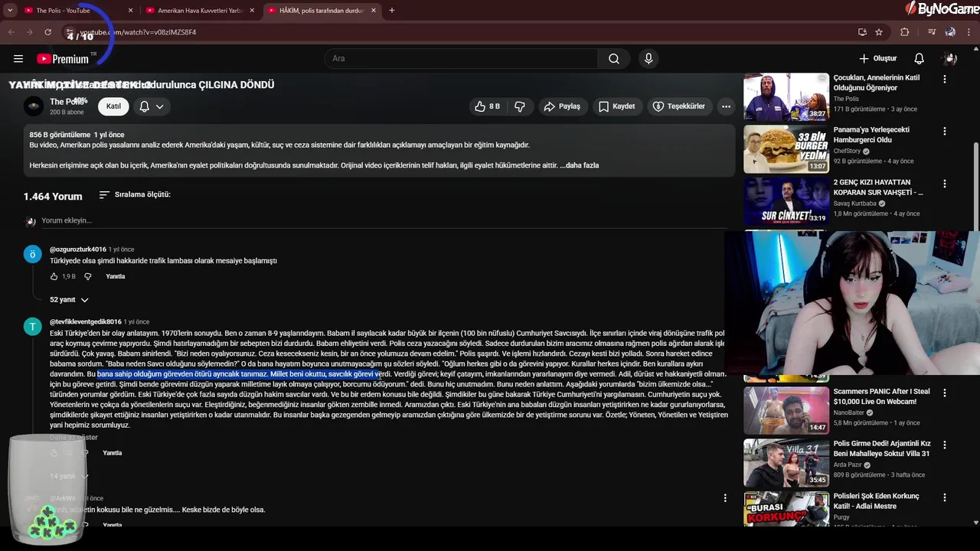The height and width of the screenshot is (551, 980).
Task: Open browser extensions puzzle icon
Action: tap(905, 32)
